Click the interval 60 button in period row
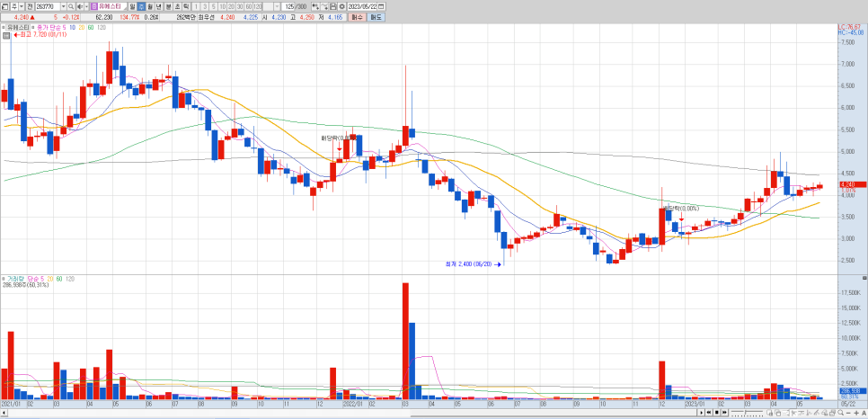This screenshot has height=419, width=868. tap(249, 6)
